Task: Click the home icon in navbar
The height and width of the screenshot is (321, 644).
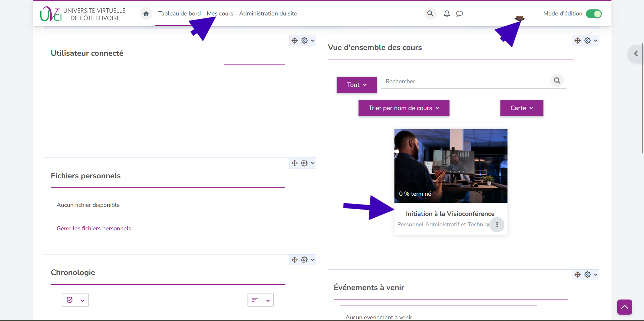Action: coord(146,13)
